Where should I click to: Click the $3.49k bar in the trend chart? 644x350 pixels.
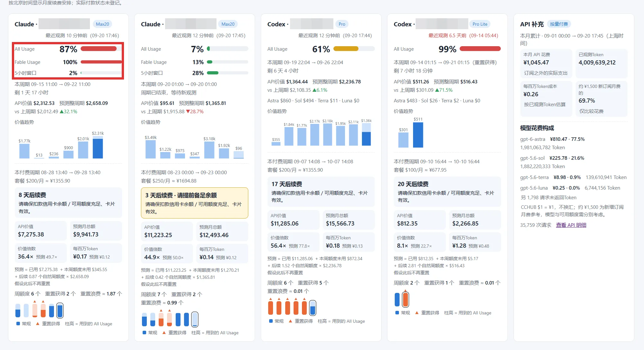[150, 149]
